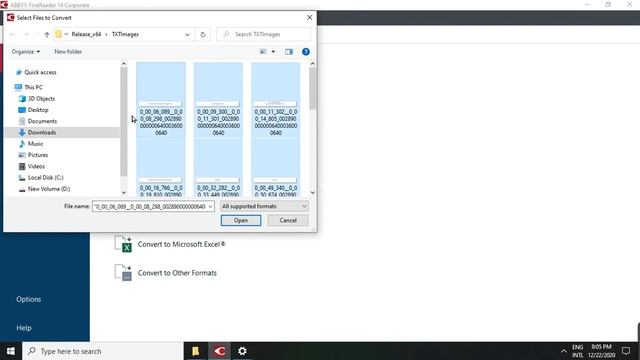Expand the view options dropdown arrow

pos(273,52)
